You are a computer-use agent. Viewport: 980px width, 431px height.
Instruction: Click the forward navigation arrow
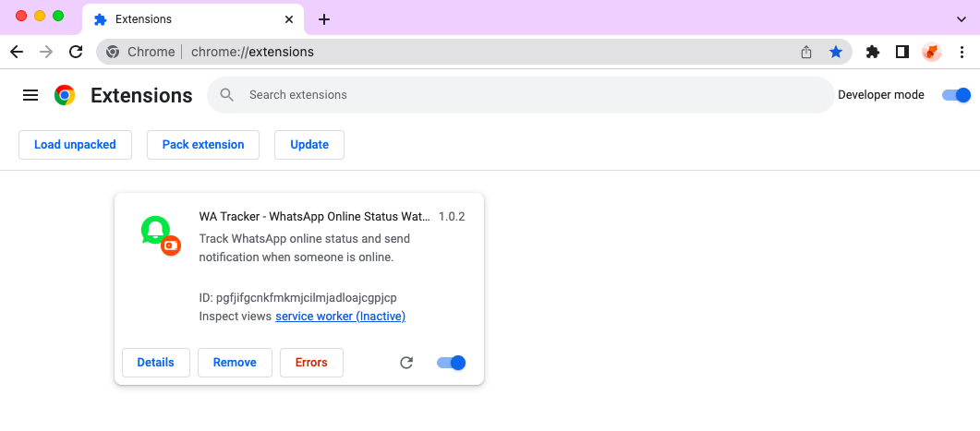click(x=46, y=52)
